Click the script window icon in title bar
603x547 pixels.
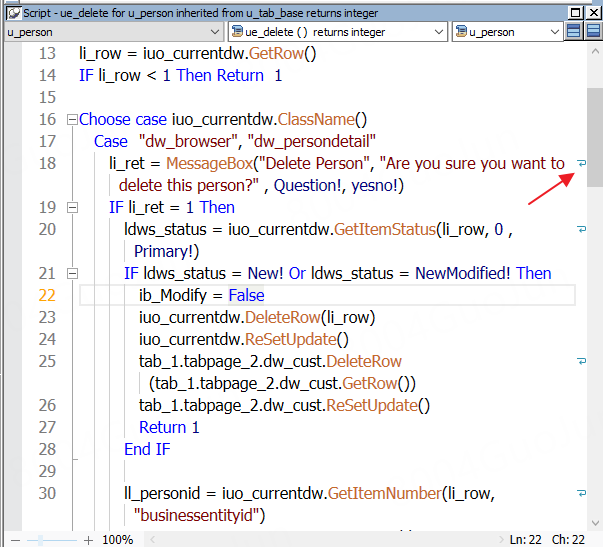(x=9, y=11)
